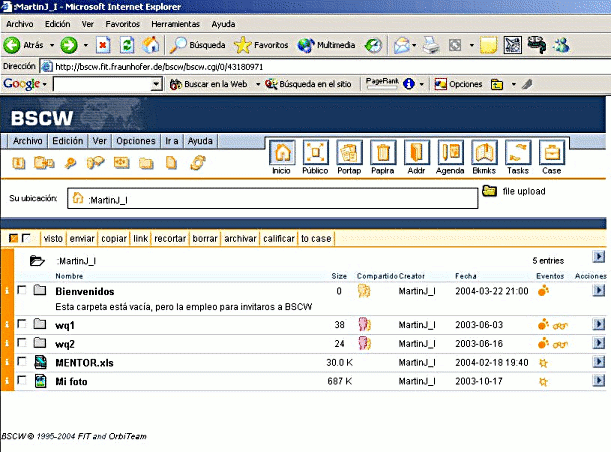Open the Papira trash icon
Screen dimensions: 611x452
383,153
